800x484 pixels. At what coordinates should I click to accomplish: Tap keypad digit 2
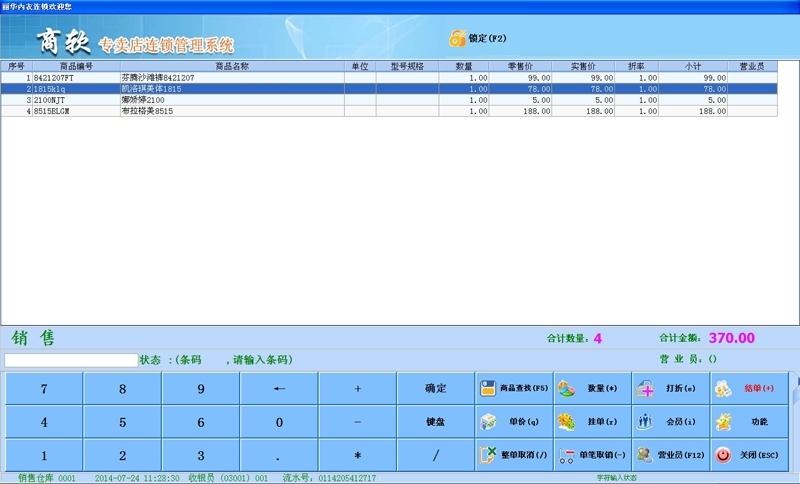pyautogui.click(x=122, y=455)
